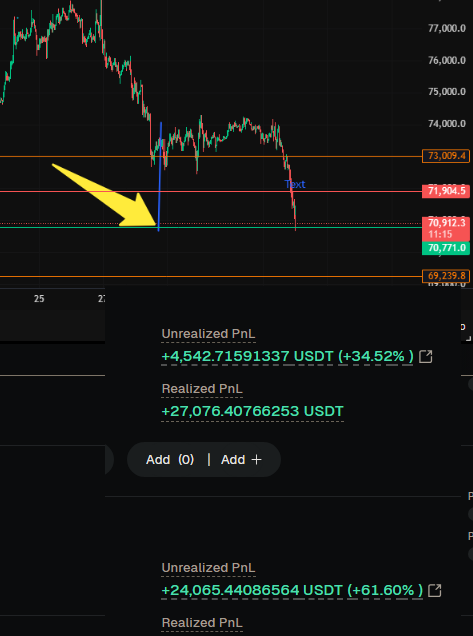Select the blue 'Text' chart annotation
This screenshot has height=636, width=473.
pos(295,185)
